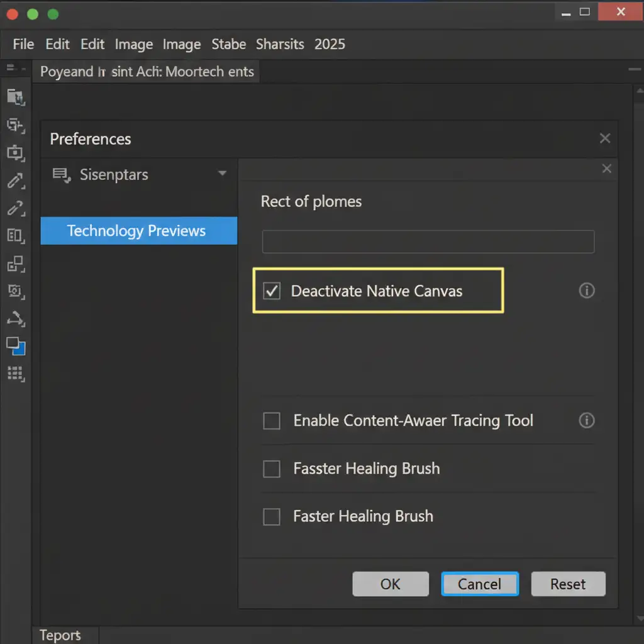Click the dotted grid icon at toolbar bottom
Screen dimensions: 644x644
(x=15, y=374)
